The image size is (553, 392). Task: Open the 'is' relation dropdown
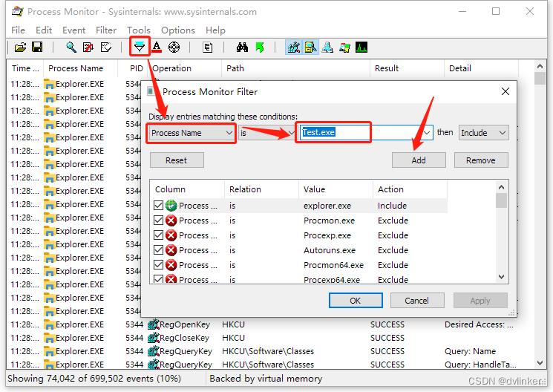[x=267, y=133]
